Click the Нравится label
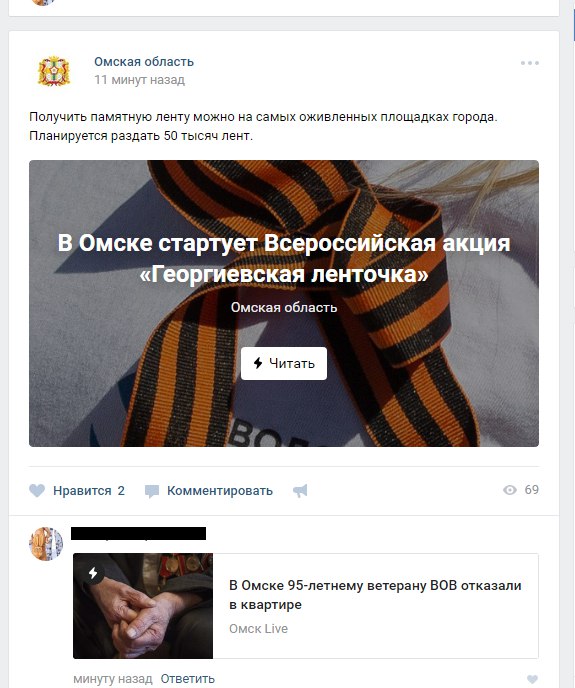The height and width of the screenshot is (688, 575). tap(82, 491)
